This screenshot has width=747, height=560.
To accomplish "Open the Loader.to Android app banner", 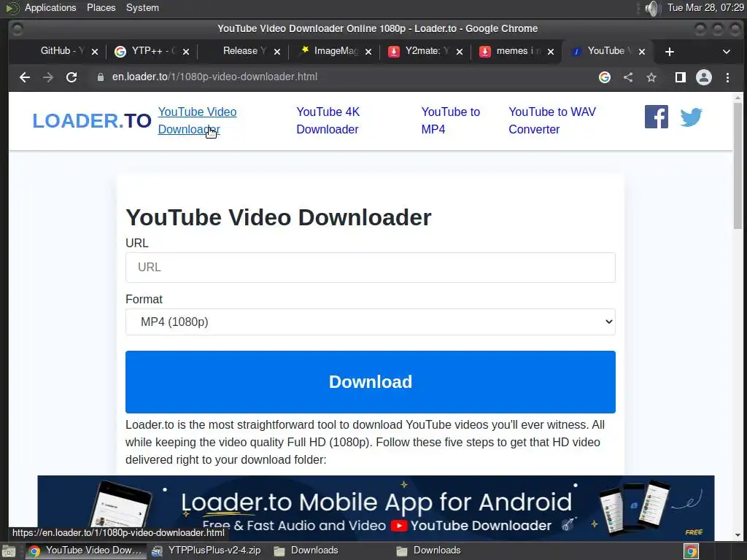I will click(x=376, y=507).
